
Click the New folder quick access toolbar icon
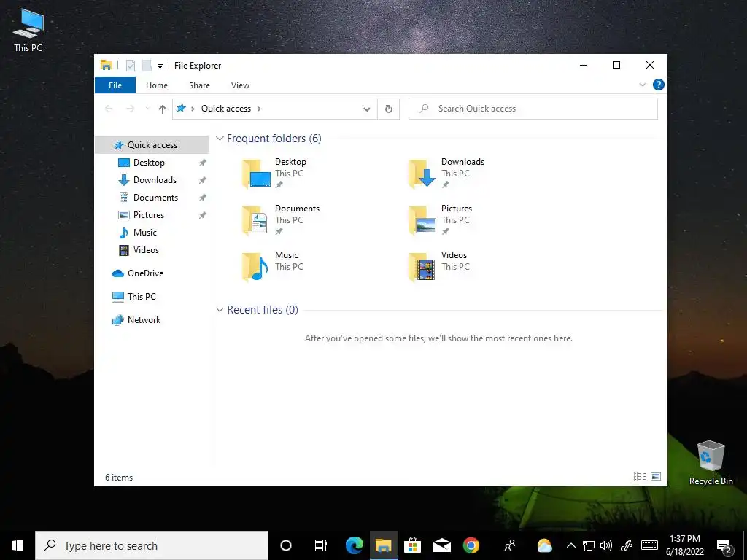click(147, 65)
